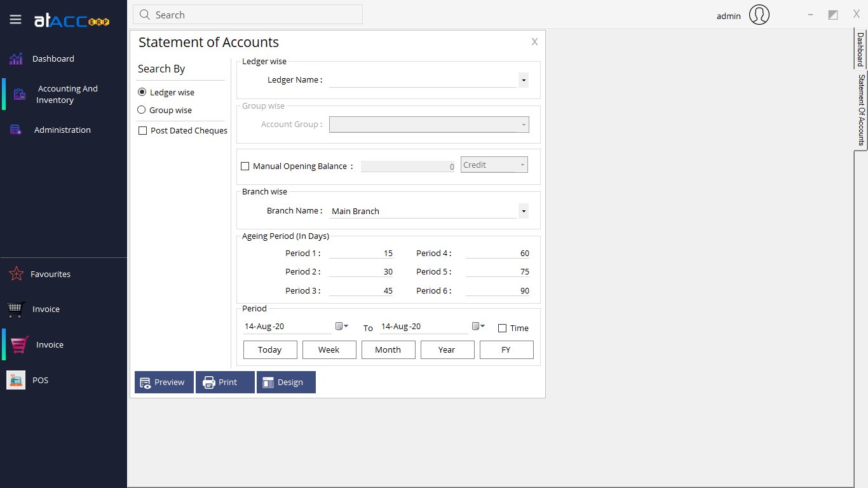Expand the Branch Name dropdown
This screenshot has height=488, width=868.
pyautogui.click(x=522, y=210)
